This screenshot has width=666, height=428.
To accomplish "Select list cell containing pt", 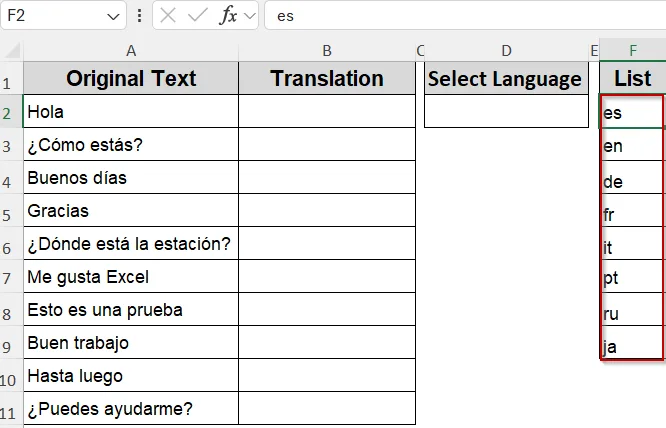I will 633,276.
